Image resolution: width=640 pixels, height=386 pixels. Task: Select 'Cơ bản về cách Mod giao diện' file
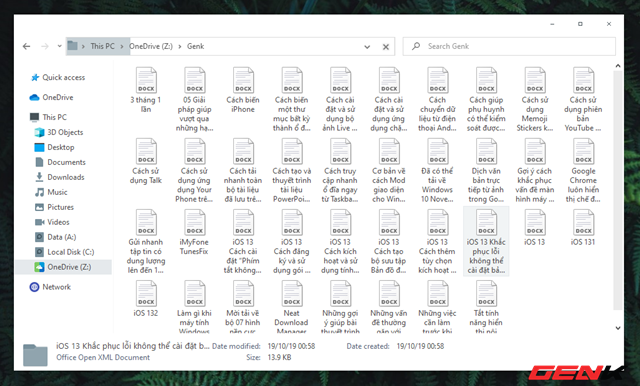point(389,171)
